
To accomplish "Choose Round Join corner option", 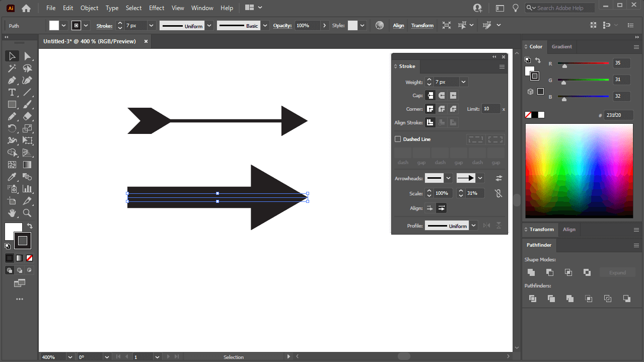I will coord(442,109).
